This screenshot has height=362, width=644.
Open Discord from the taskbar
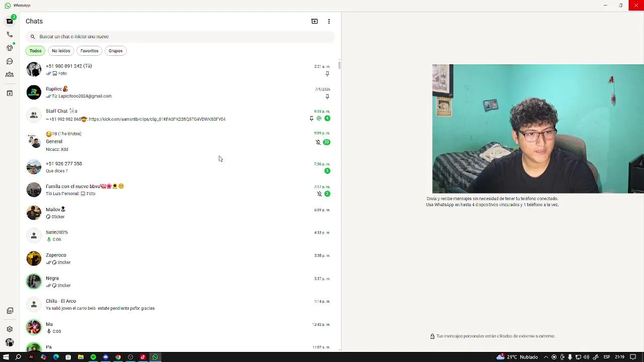point(106,357)
